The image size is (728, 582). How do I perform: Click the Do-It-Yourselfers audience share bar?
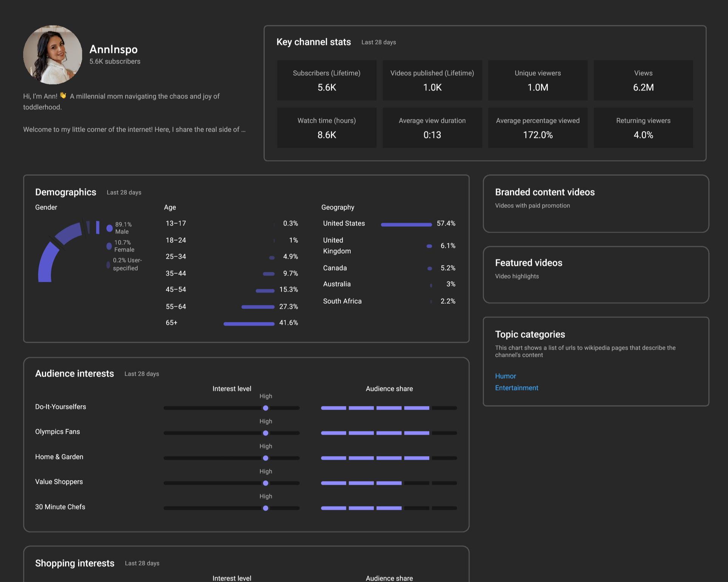coord(389,408)
